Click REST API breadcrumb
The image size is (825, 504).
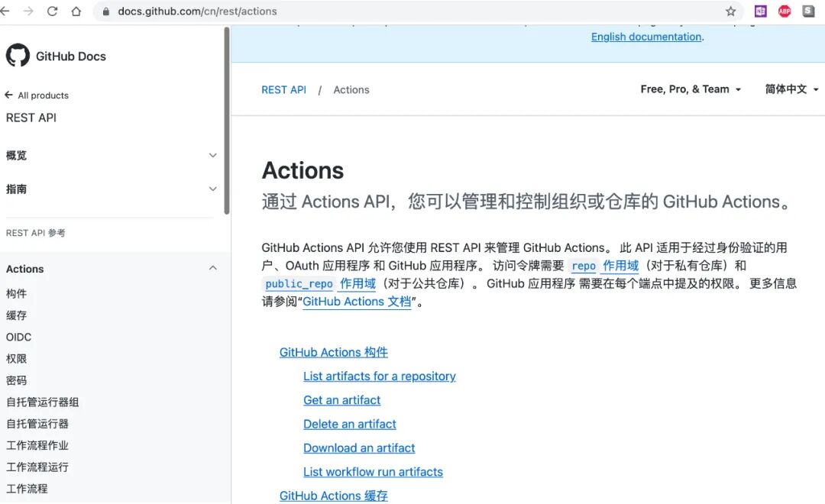tap(283, 90)
